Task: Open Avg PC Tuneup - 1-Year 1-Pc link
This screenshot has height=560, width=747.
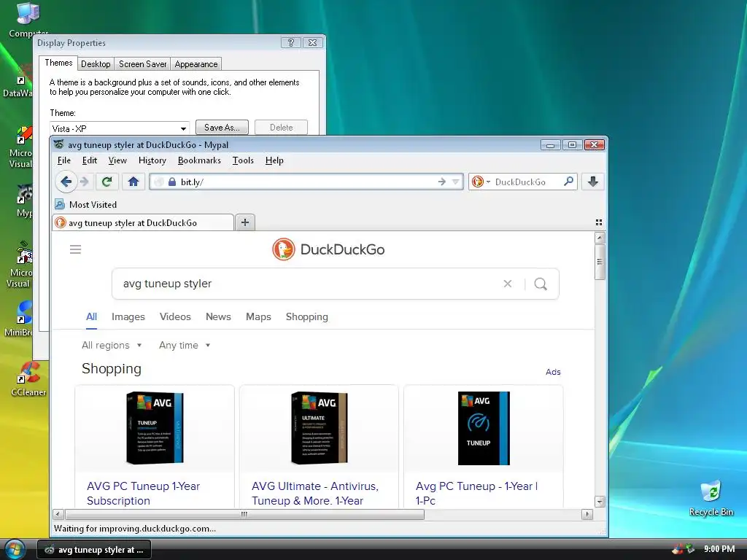Action: [476, 494]
